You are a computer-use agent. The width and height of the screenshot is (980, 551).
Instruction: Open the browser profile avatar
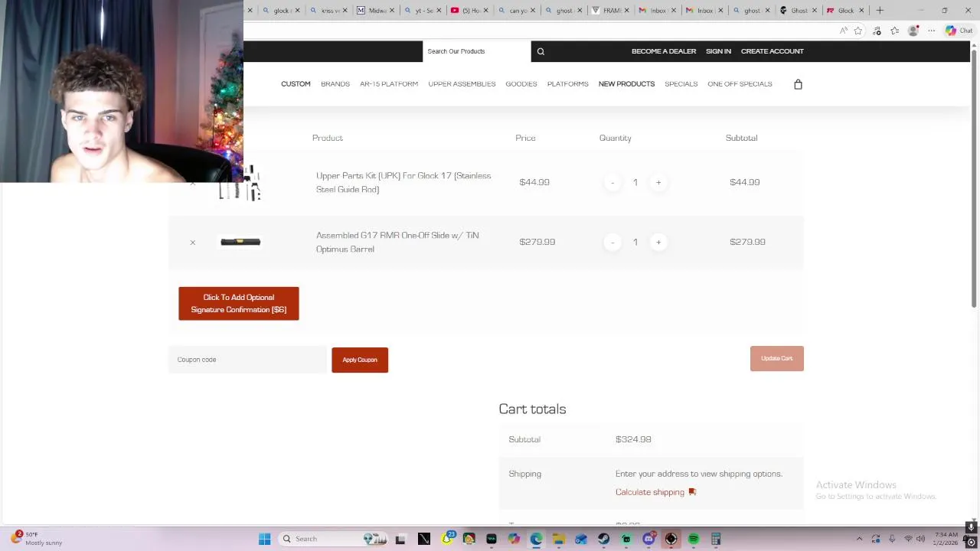point(913,31)
